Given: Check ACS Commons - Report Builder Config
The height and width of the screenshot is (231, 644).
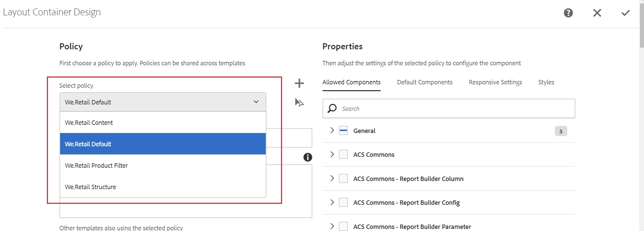Looking at the screenshot, I should (x=344, y=202).
